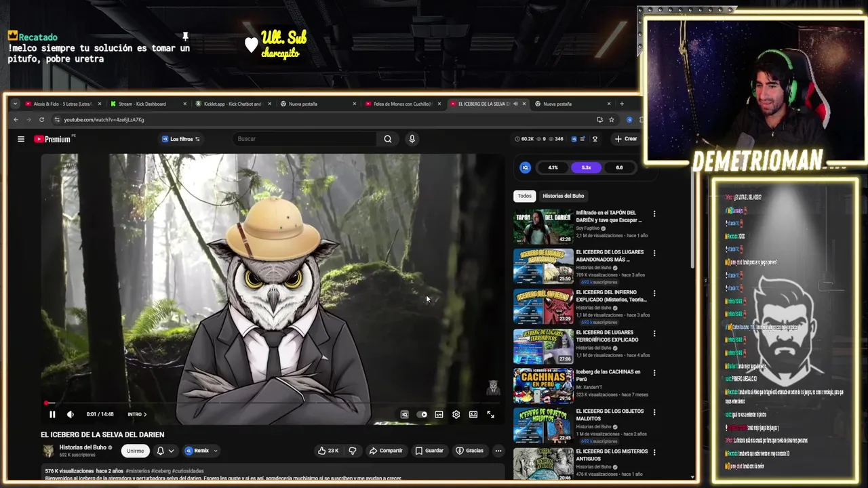Reload the page in the browser
Image resolution: width=868 pixels, height=488 pixels.
[41, 119]
